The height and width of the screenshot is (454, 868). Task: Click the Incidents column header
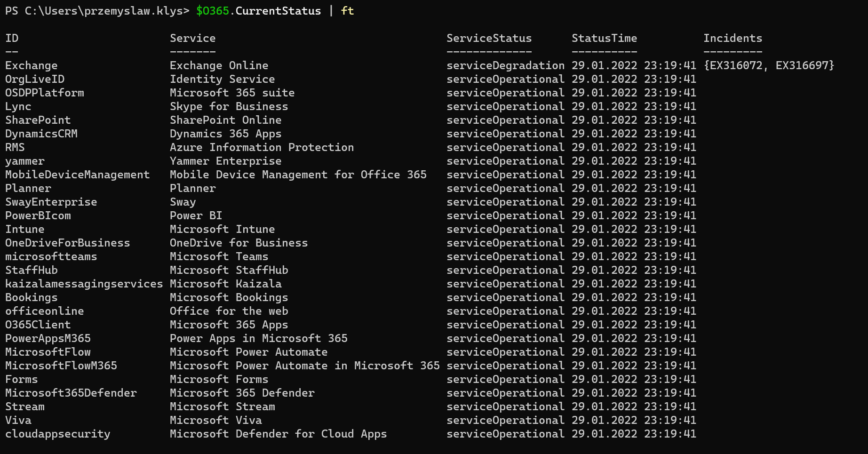tap(733, 38)
